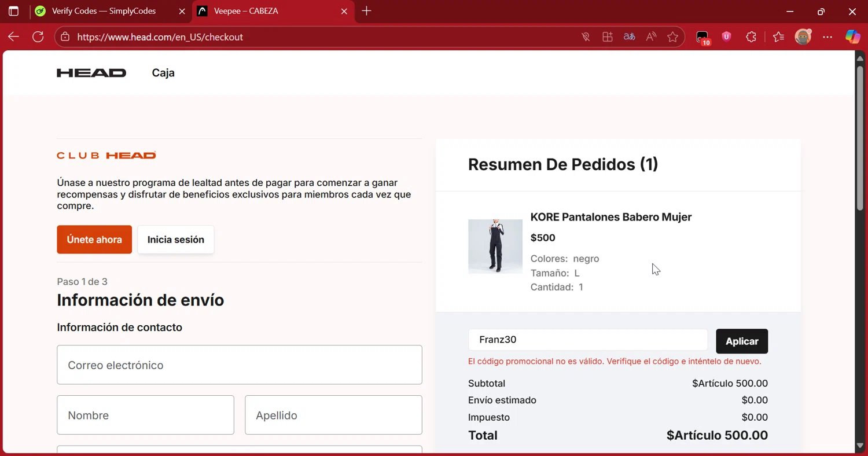Click the CLUB HEAD logo

pos(106,155)
